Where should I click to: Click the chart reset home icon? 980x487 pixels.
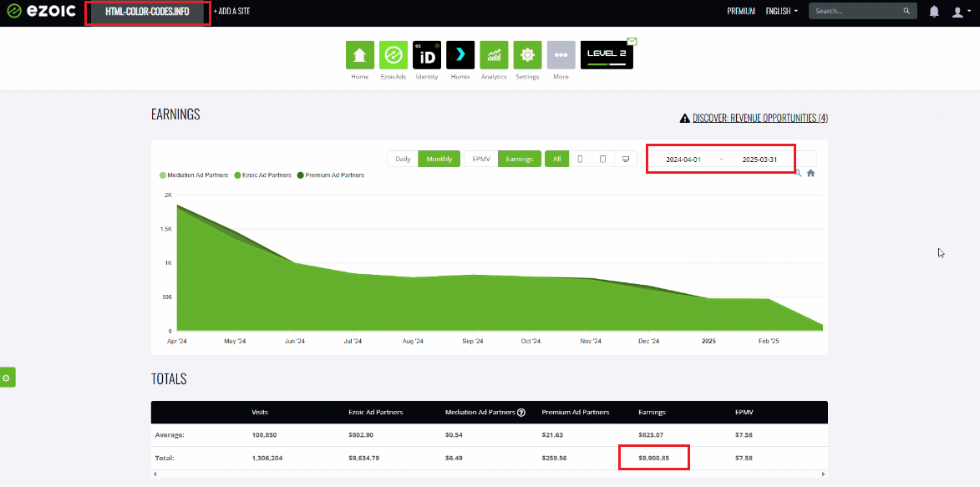pyautogui.click(x=810, y=173)
